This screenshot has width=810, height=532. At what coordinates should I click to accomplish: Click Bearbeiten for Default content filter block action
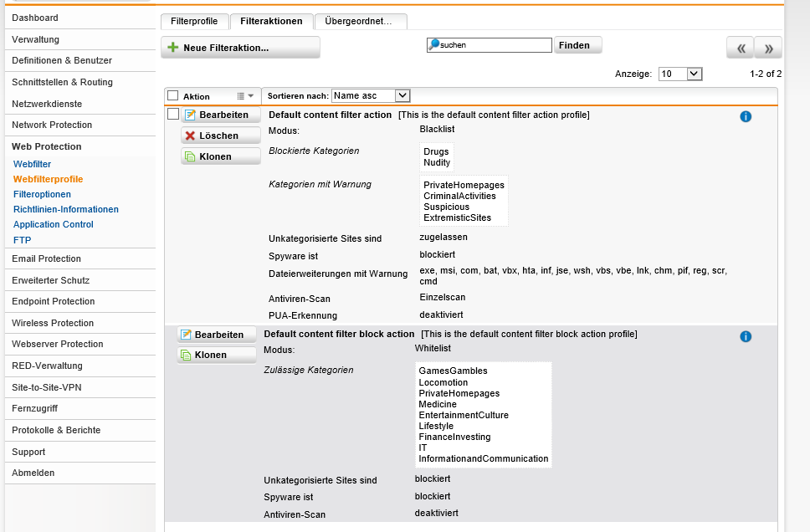[x=217, y=335]
